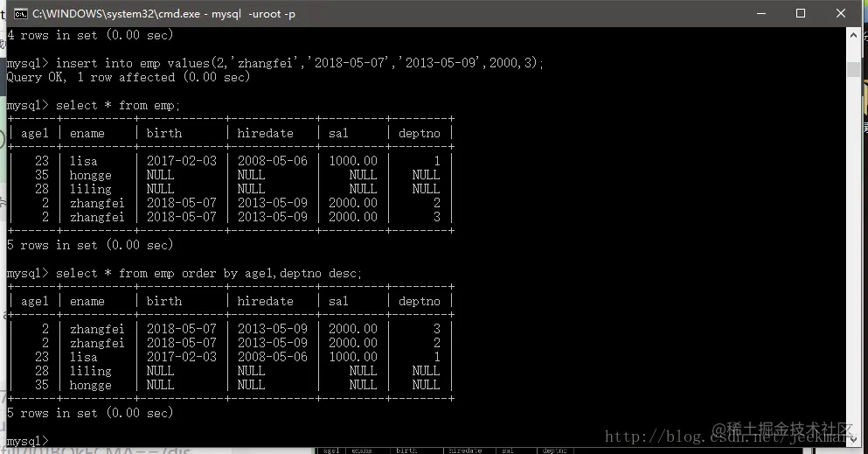Click '5 rows in set' line below the unsorted table
The height and width of the screenshot is (454, 868).
click(90, 245)
